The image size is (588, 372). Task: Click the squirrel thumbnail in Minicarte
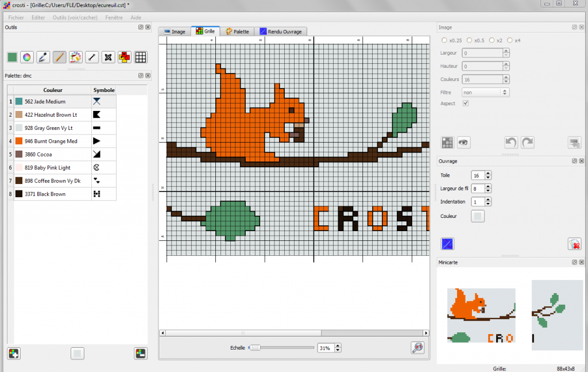(481, 315)
